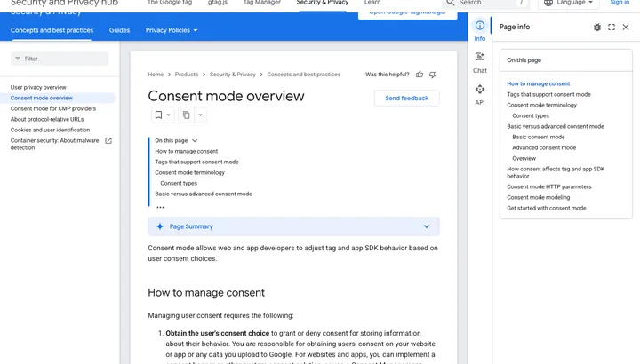Click Consent mode modeling link
Screen dimensions: 640x364
point(539,197)
